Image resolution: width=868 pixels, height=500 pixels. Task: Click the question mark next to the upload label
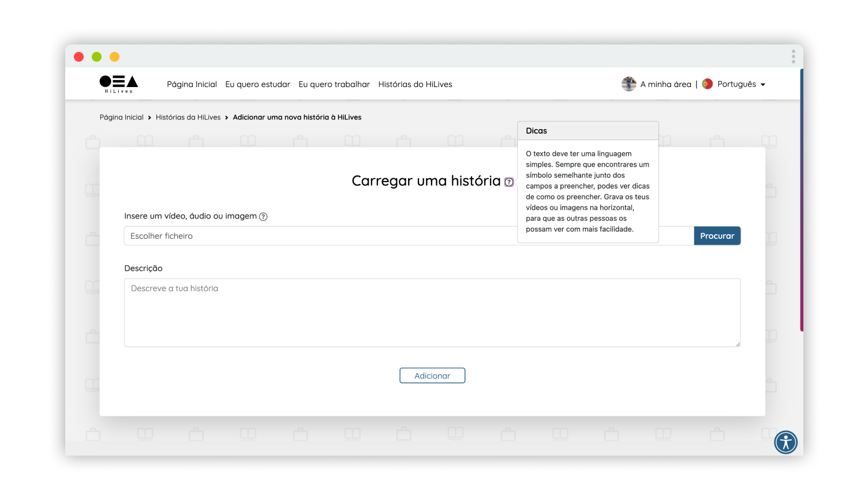(264, 216)
